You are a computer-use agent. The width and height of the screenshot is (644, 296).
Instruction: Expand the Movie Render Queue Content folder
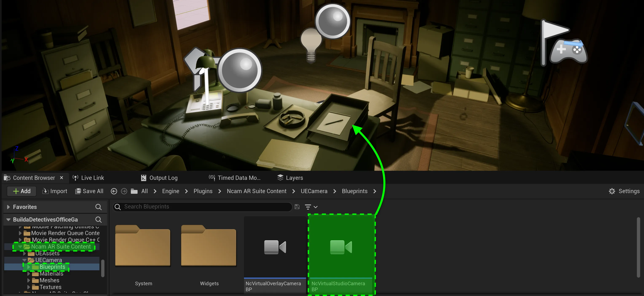[20, 233]
